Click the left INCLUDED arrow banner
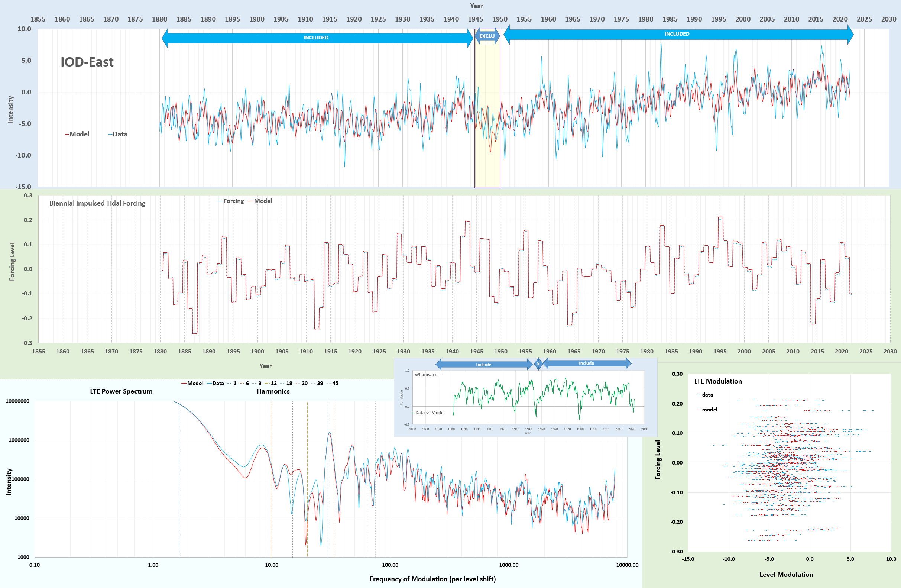The image size is (901, 588). (316, 38)
